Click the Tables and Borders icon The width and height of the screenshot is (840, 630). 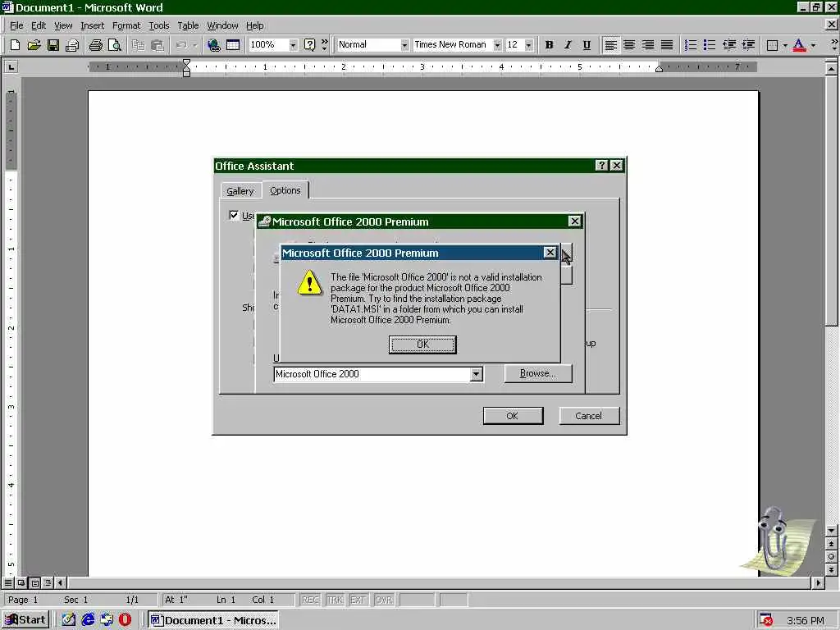(232, 45)
